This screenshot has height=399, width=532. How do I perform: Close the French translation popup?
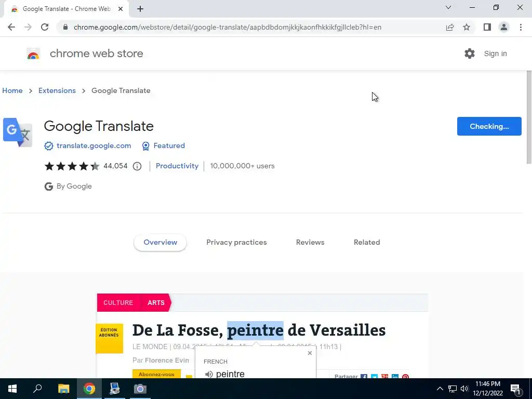(310, 353)
